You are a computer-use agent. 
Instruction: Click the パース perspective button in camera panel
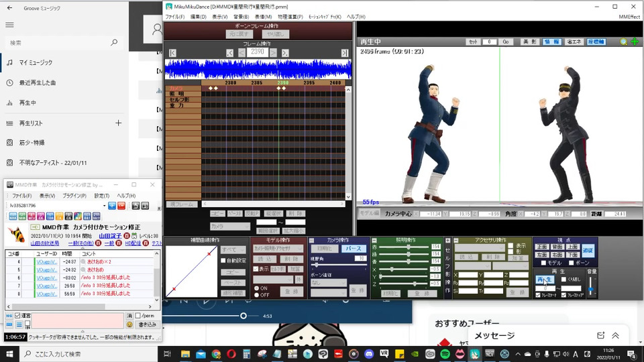tap(354, 248)
